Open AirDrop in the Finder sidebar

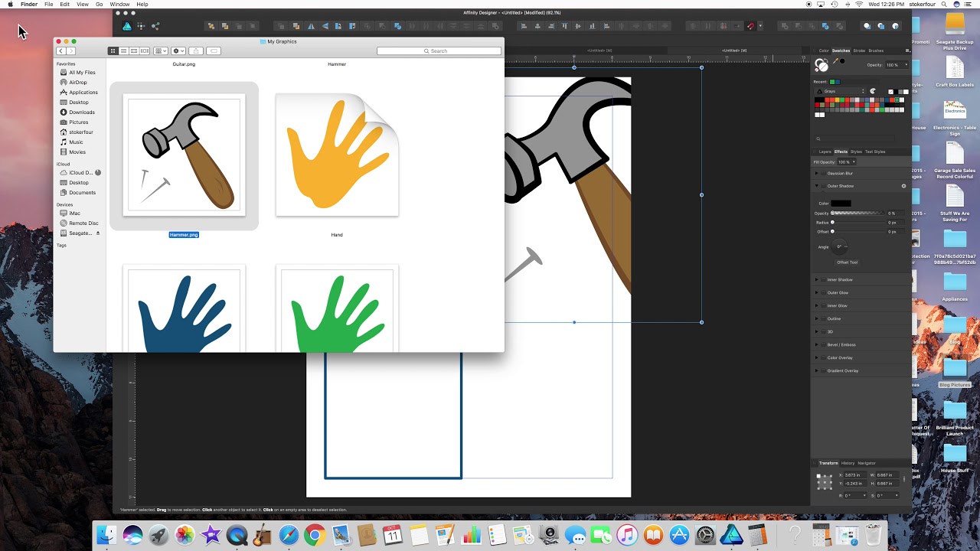[77, 83]
